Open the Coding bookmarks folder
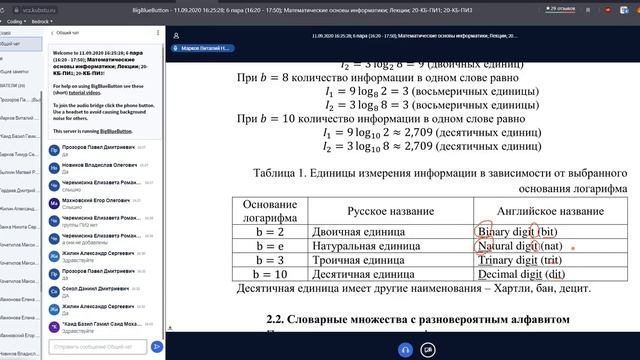The width and height of the screenshot is (640, 360). [x=16, y=21]
